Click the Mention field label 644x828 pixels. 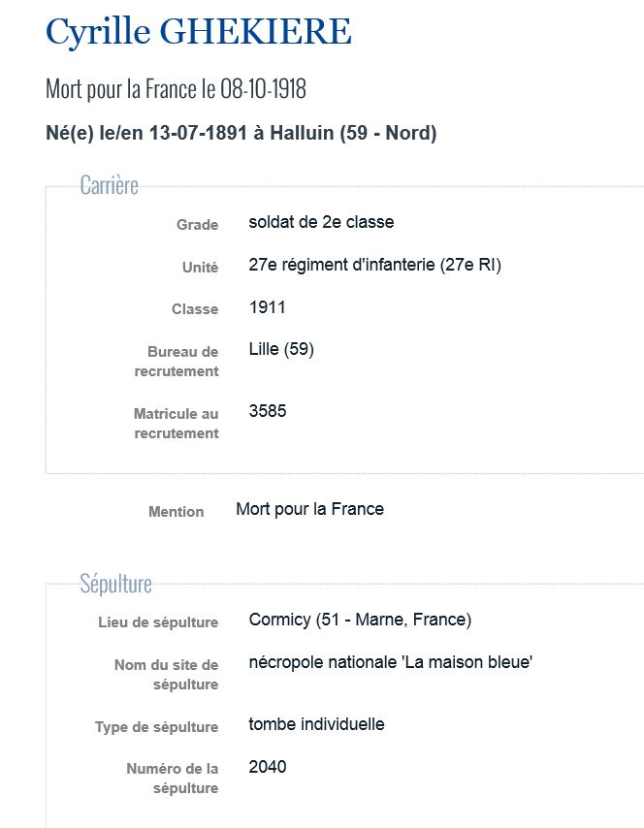coord(176,512)
